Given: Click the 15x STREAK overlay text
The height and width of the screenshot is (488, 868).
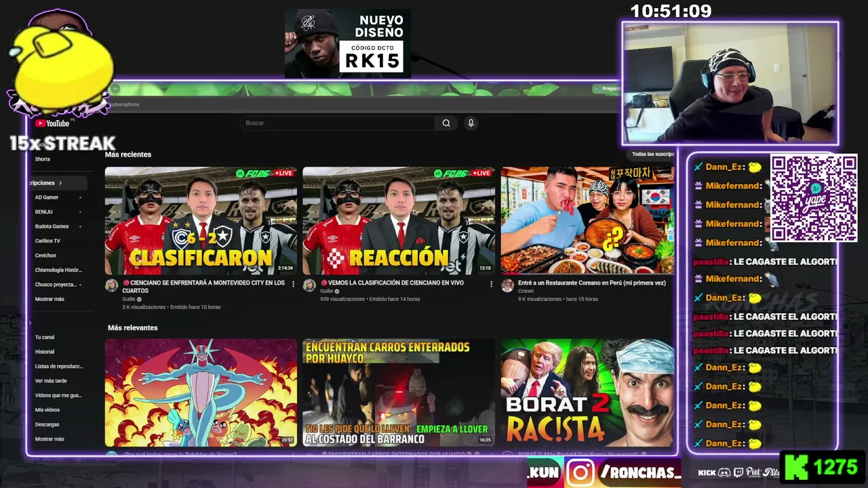Looking at the screenshot, I should click(62, 144).
